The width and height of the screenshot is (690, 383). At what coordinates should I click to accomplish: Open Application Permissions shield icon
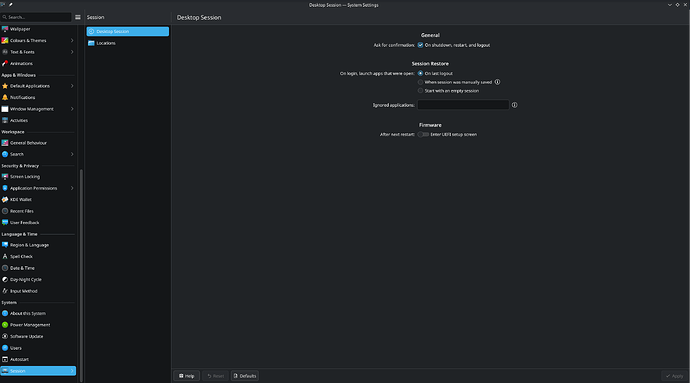[5, 188]
